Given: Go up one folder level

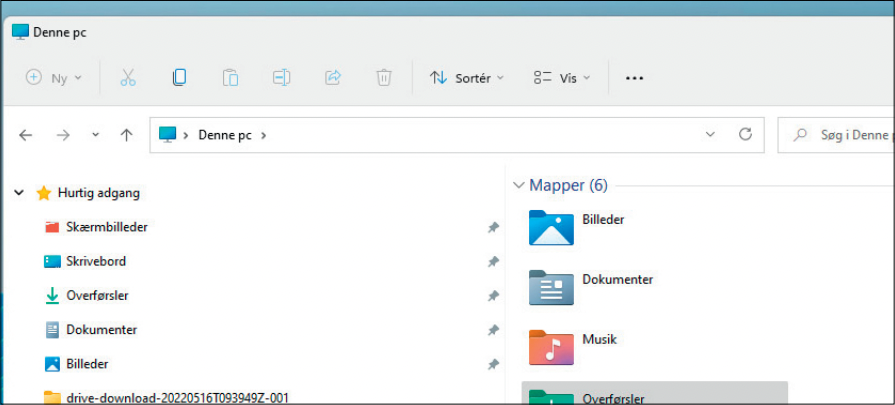Looking at the screenshot, I should pos(127,135).
